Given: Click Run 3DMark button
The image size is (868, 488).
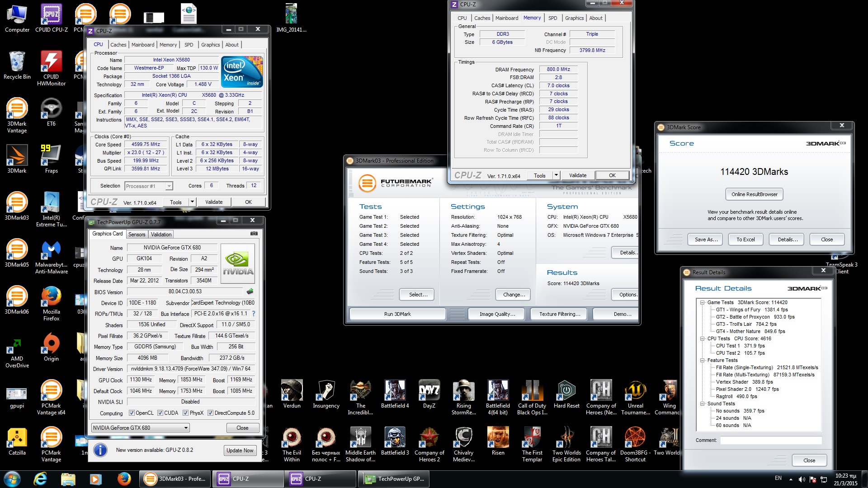Looking at the screenshot, I should click(397, 314).
